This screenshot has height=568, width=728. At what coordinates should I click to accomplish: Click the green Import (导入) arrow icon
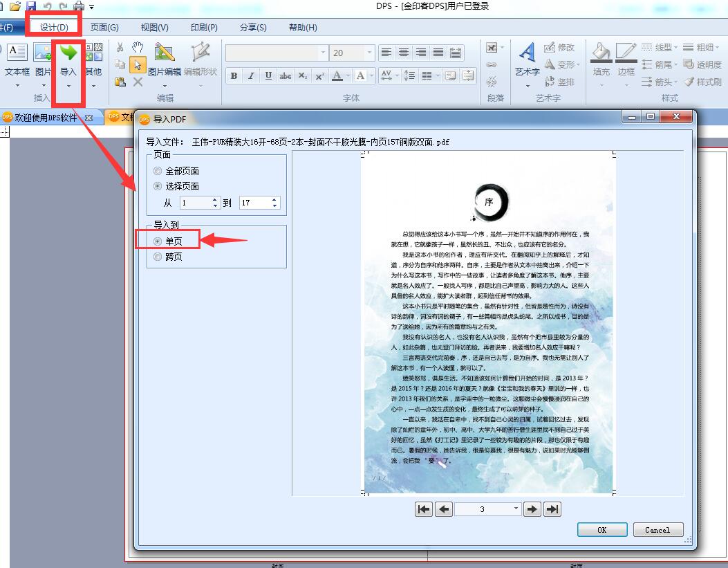click(68, 53)
